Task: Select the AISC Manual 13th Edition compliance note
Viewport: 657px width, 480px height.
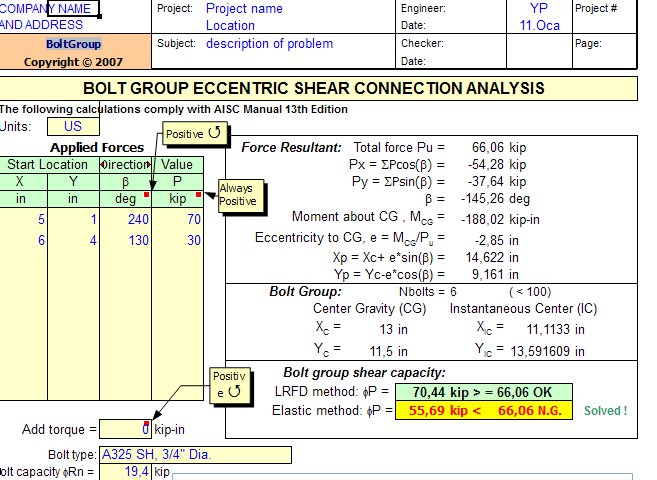Action: 173,109
